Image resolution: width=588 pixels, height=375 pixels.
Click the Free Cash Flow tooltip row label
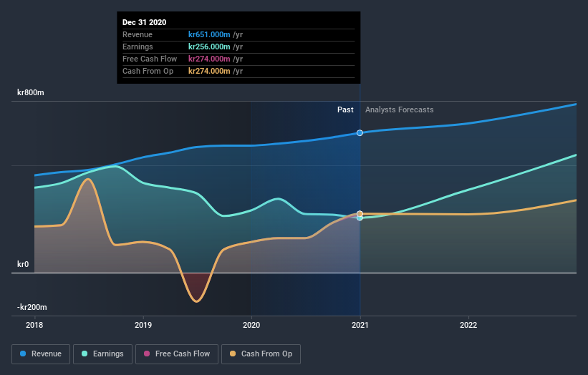tap(150, 59)
